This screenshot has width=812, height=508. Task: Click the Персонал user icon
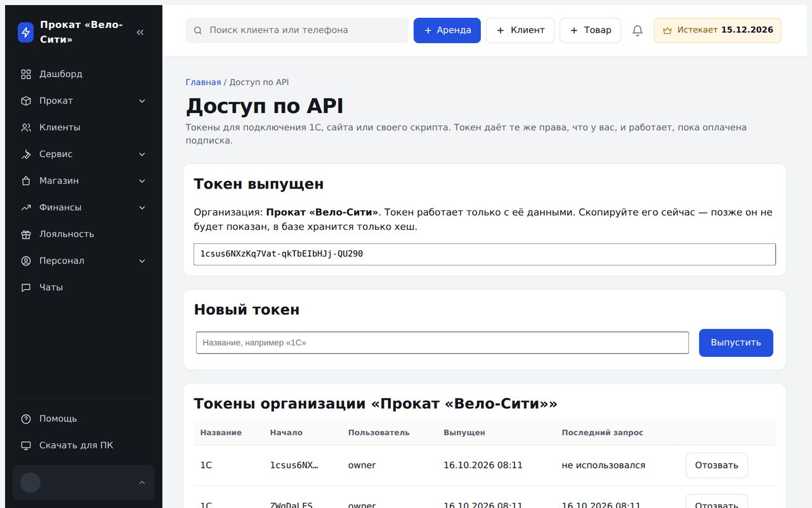pos(26,261)
